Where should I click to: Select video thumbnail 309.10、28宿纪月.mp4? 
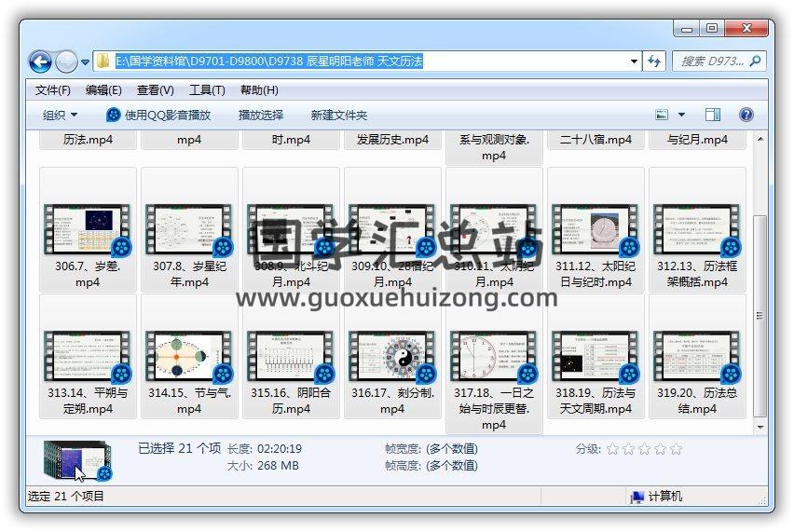[x=392, y=229]
